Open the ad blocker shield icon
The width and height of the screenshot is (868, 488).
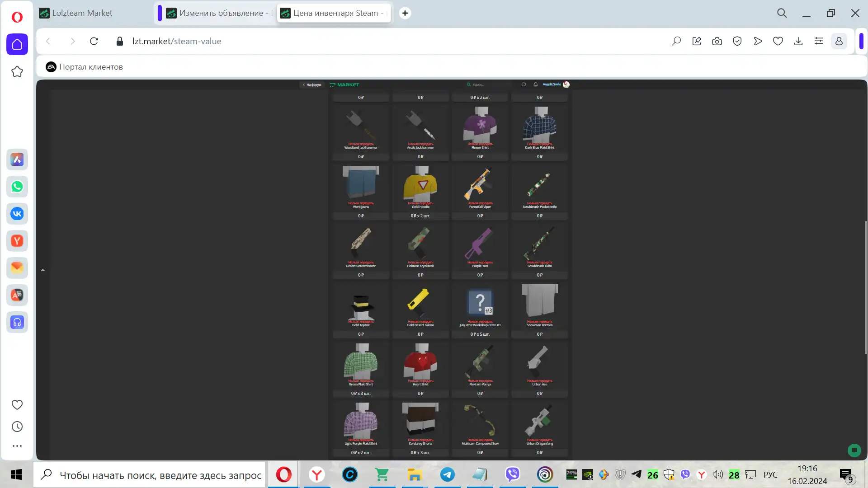(737, 41)
